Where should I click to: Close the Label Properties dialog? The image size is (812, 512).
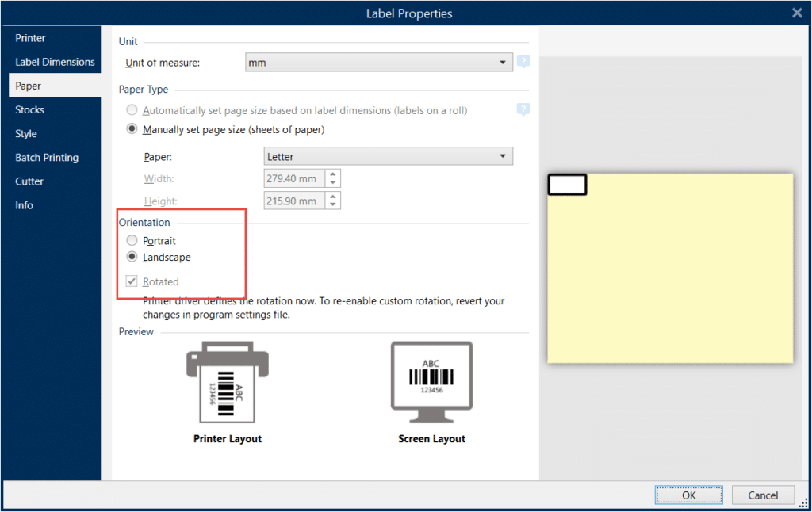(x=797, y=13)
